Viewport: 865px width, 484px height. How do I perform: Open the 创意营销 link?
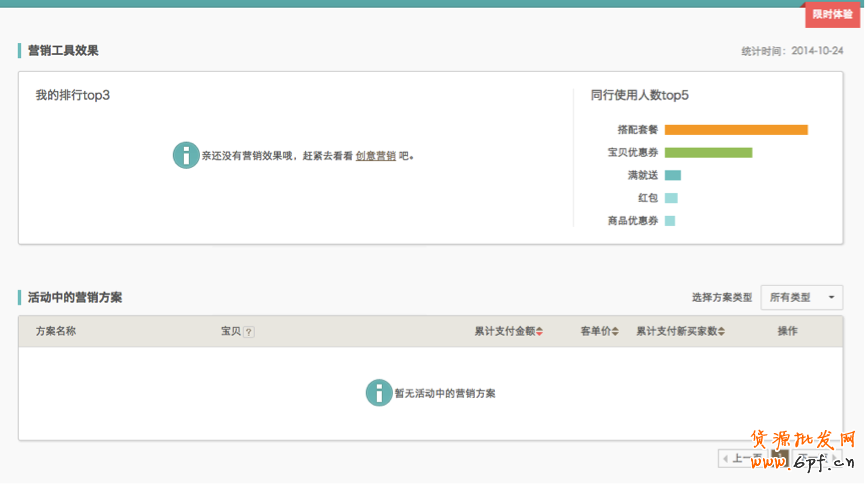click(375, 156)
